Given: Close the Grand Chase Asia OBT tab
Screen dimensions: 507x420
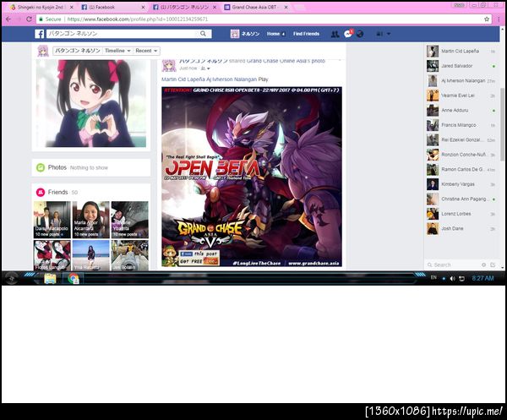Looking at the screenshot, I should tap(286, 7).
